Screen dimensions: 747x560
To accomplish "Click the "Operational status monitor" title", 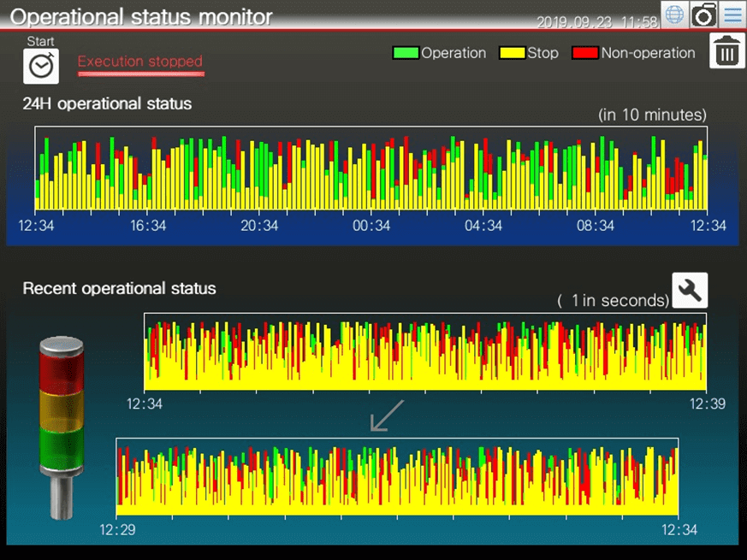I will [x=141, y=16].
